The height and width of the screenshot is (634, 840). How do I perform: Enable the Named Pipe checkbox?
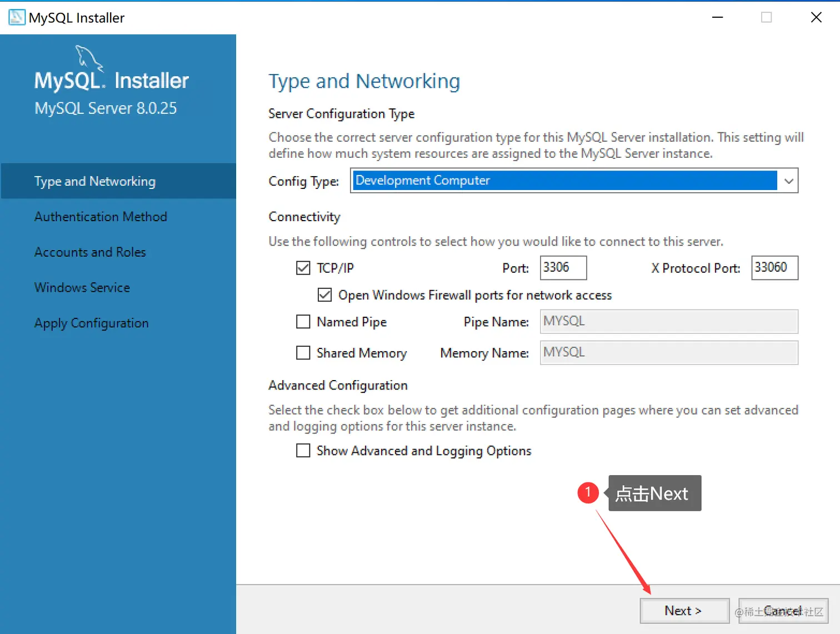(x=303, y=322)
